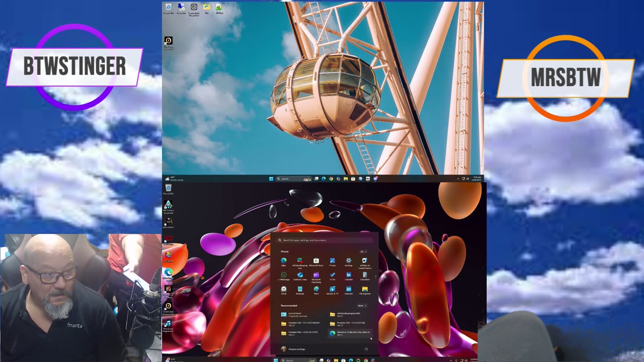Show All pinned apps in Start

pyautogui.click(x=363, y=252)
